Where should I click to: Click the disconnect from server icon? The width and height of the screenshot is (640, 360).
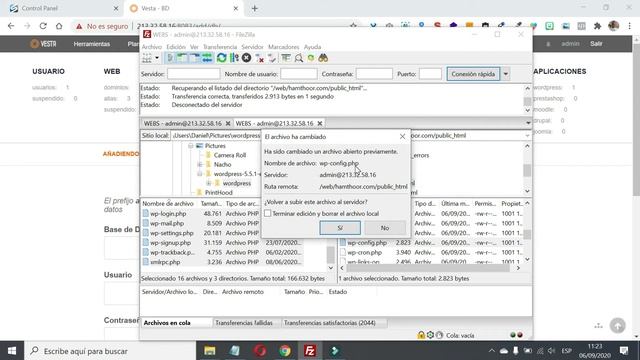click(x=259, y=58)
